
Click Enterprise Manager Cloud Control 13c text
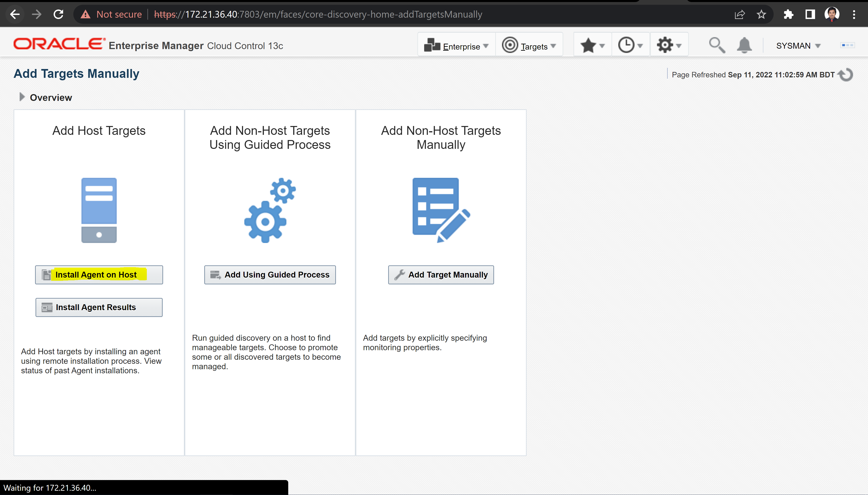[196, 45]
